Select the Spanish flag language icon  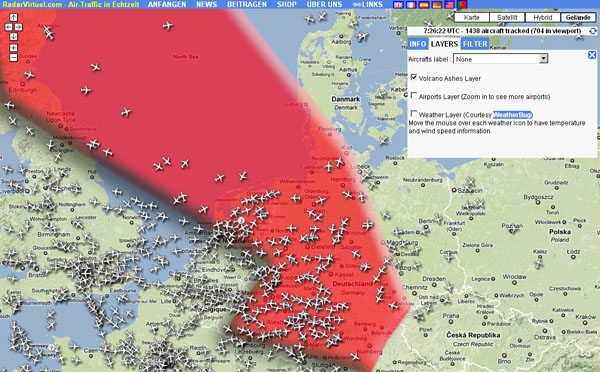[424, 5]
